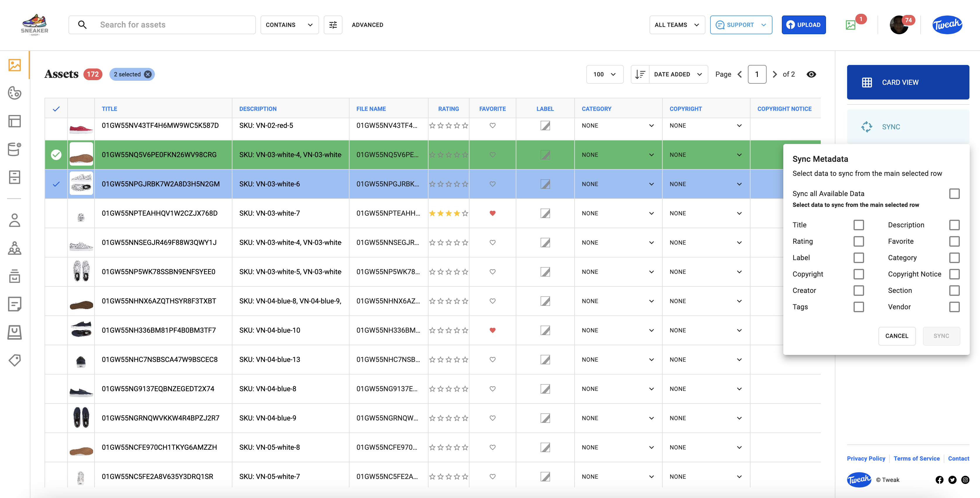The image size is (980, 498).
Task: Click the CANCEL button in Sync Metadata
Action: click(897, 336)
